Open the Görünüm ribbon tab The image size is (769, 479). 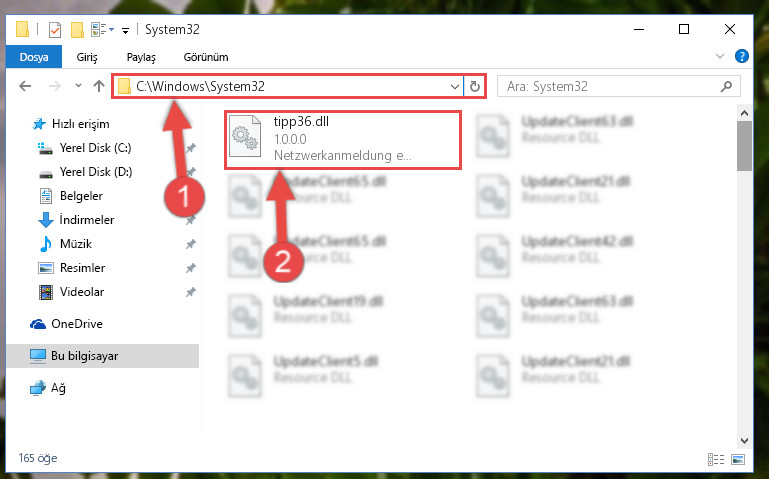point(206,57)
